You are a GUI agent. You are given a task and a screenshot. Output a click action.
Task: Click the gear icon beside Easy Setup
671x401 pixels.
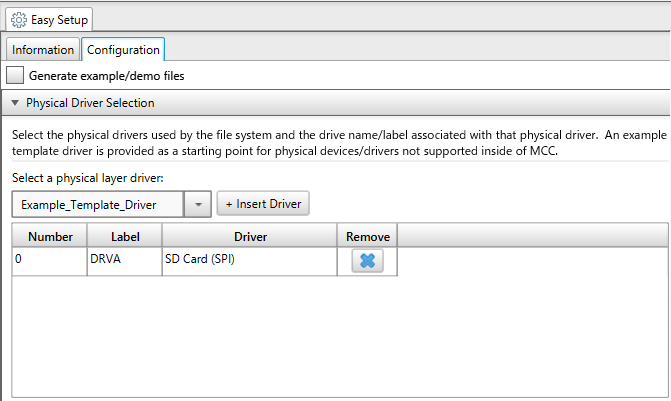(x=18, y=20)
